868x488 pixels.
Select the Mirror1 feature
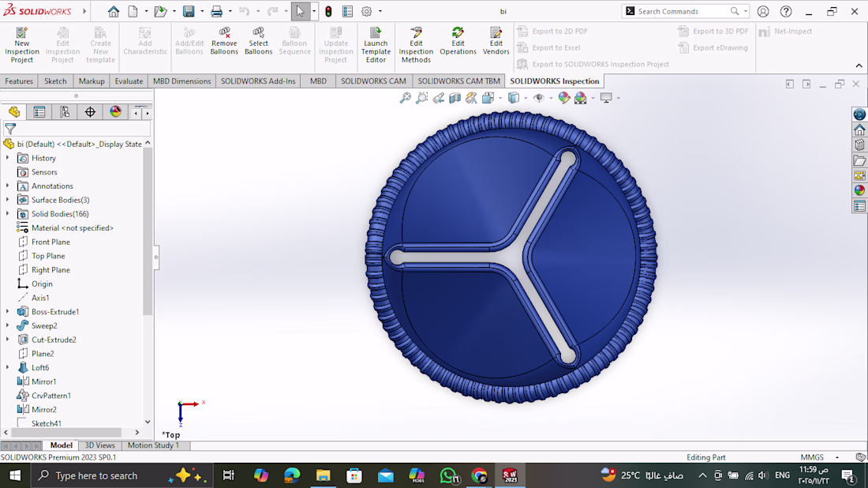coord(43,381)
